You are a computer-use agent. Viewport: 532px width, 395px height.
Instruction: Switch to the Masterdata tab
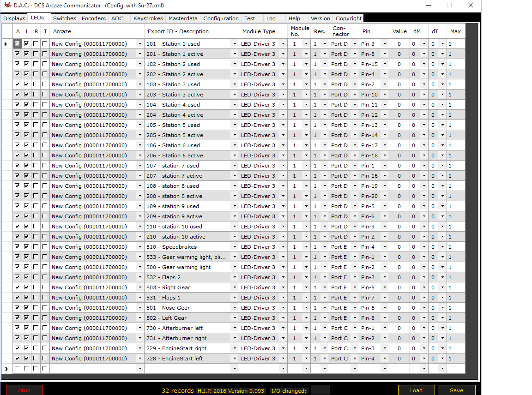[x=183, y=18]
